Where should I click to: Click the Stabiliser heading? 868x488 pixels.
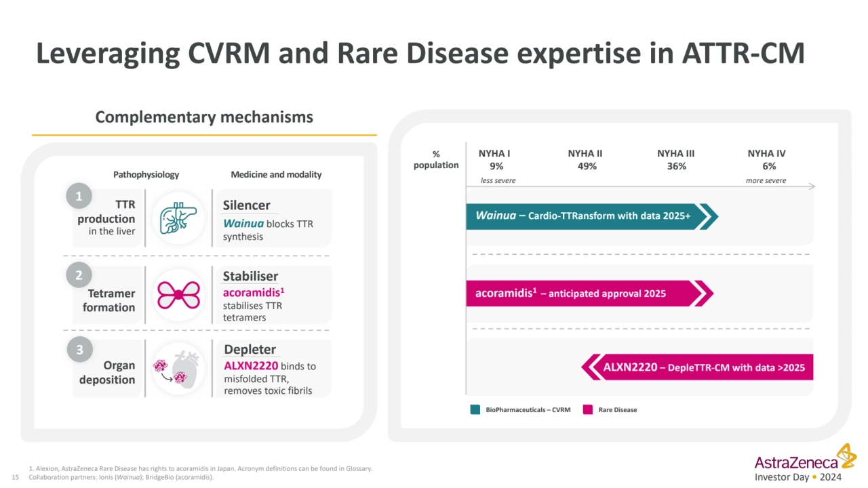(x=250, y=276)
